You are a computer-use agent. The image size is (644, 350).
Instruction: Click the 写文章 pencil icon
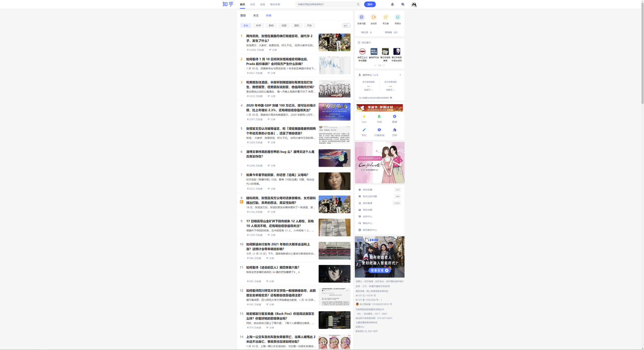pyautogui.click(x=386, y=17)
